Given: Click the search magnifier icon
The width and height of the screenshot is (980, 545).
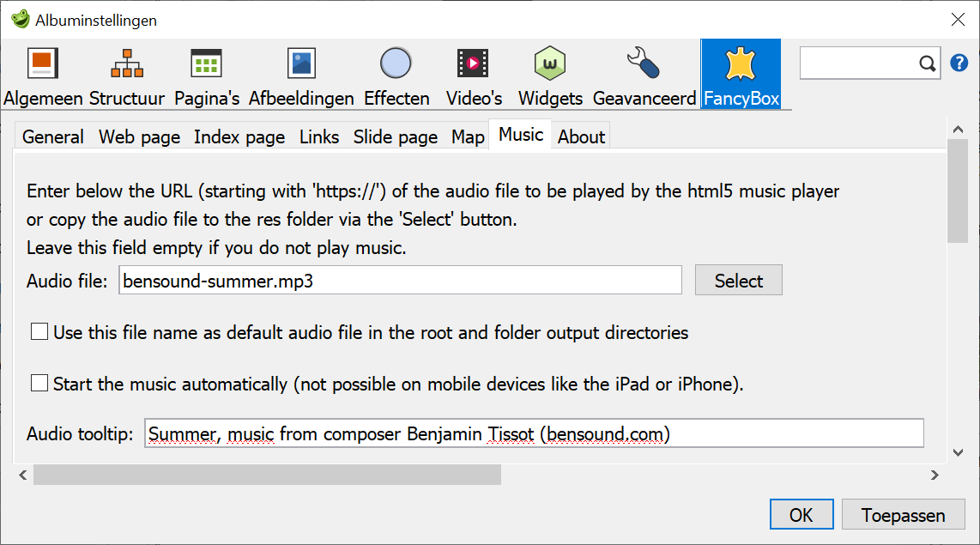Looking at the screenshot, I should coord(927,63).
